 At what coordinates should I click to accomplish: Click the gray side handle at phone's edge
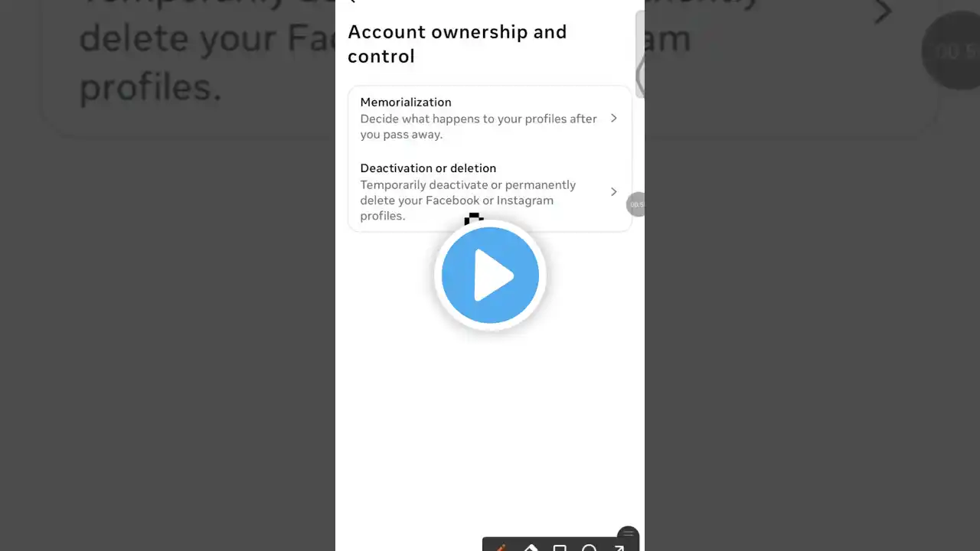click(640, 54)
